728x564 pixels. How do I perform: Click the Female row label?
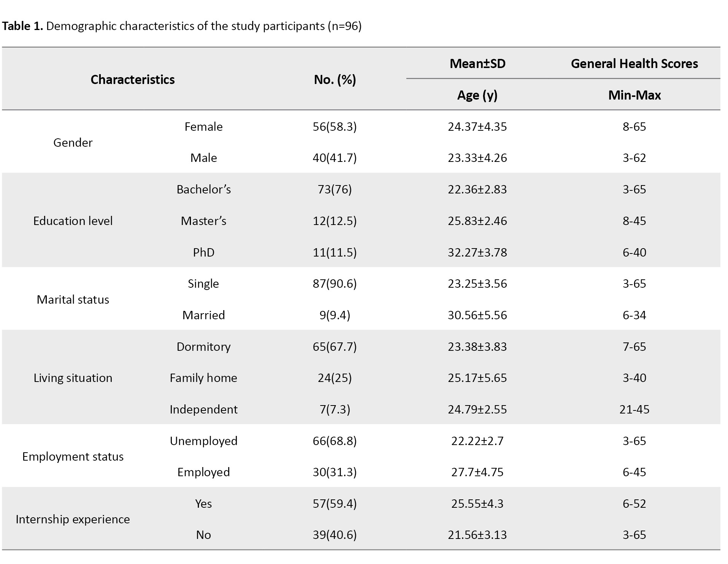pos(203,127)
